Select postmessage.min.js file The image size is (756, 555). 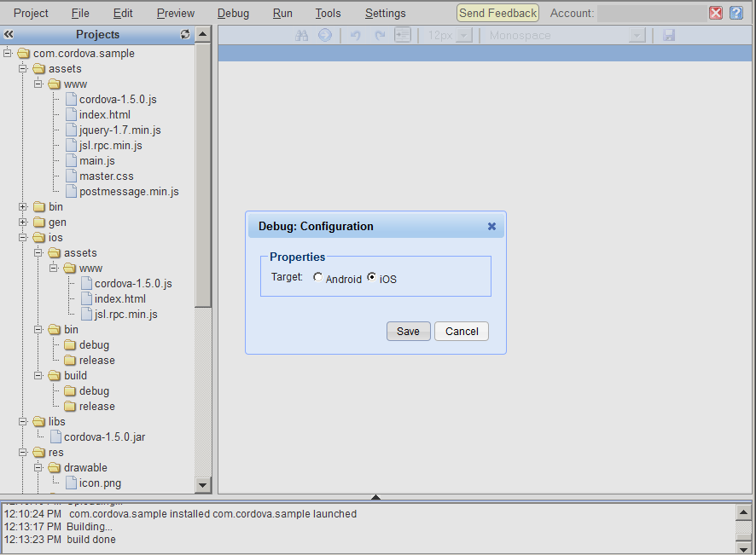coord(129,191)
